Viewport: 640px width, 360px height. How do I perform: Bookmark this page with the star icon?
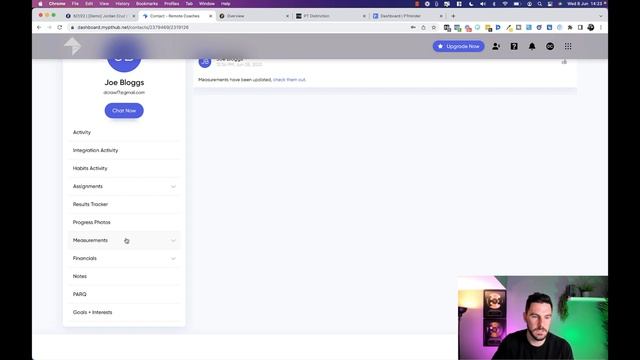(x=434, y=27)
